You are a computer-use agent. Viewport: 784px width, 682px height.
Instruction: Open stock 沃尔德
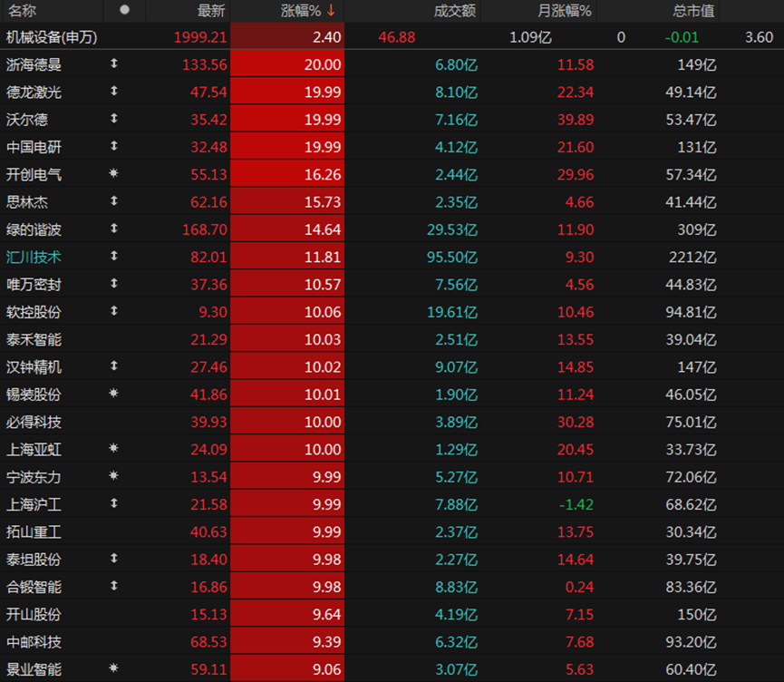point(27,120)
